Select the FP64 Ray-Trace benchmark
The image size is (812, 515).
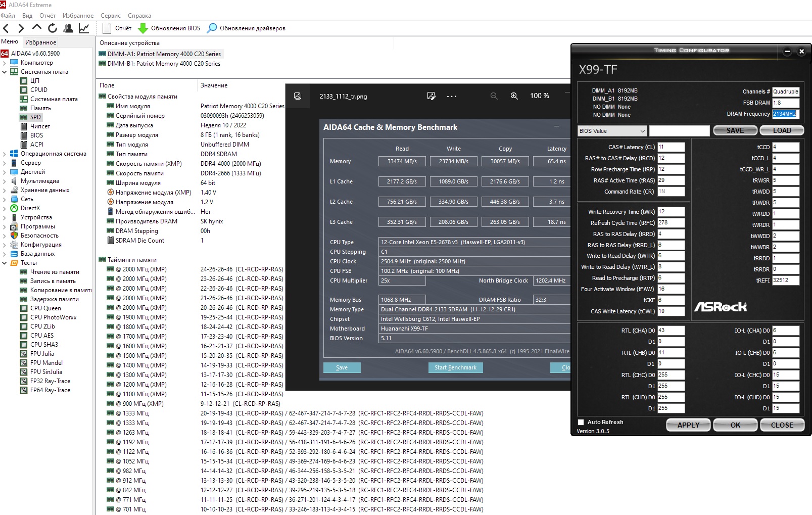tap(50, 390)
